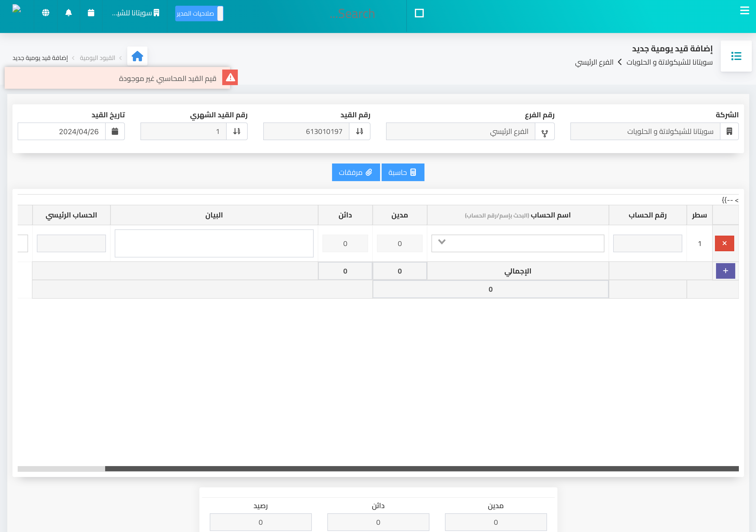Click total دائن cell in الإجمالي row
The height and width of the screenshot is (532, 756).
click(x=345, y=271)
